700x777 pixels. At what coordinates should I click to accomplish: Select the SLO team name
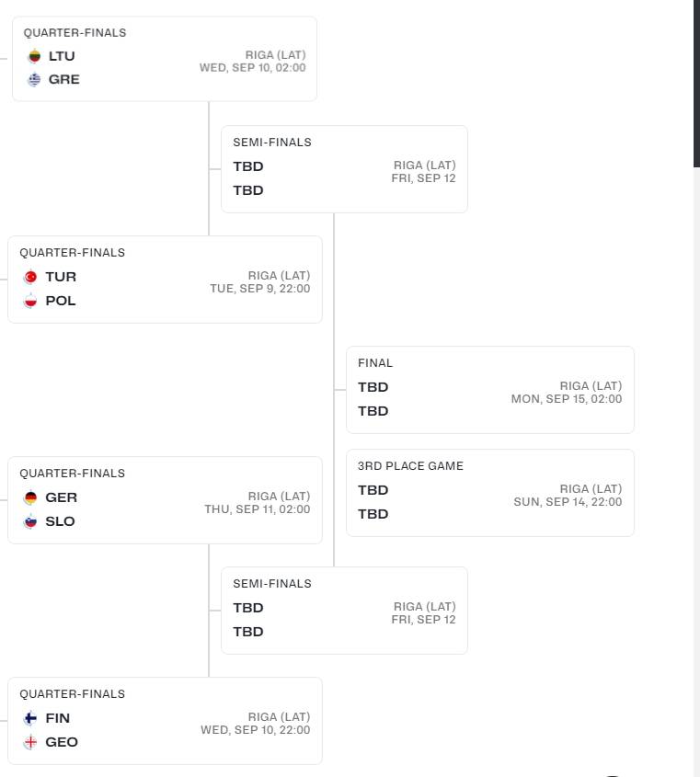[x=61, y=521]
